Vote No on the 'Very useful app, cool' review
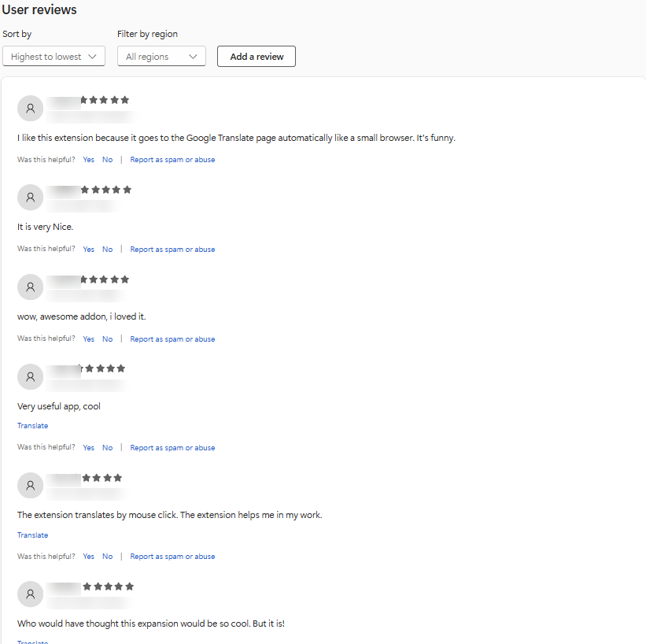This screenshot has height=644, width=646. (107, 447)
